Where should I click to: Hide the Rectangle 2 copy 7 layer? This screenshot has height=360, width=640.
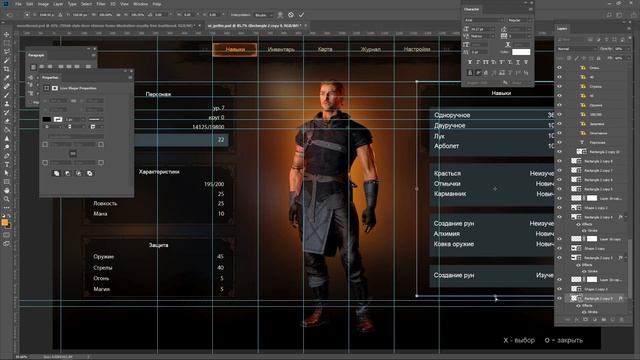(559, 170)
